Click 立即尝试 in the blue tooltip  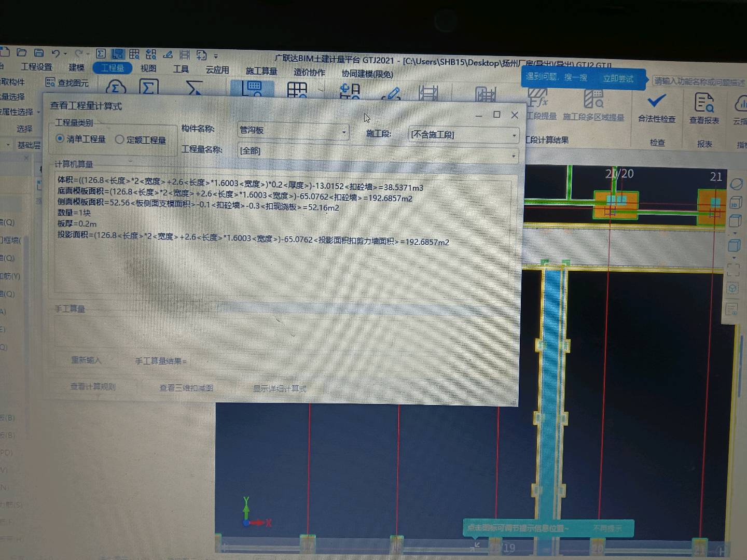tap(618, 78)
